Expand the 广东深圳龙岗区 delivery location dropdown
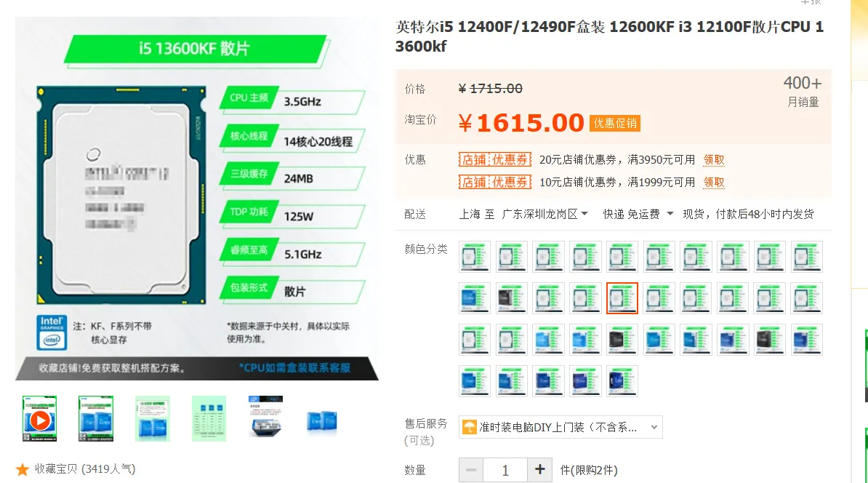 pyautogui.click(x=544, y=215)
